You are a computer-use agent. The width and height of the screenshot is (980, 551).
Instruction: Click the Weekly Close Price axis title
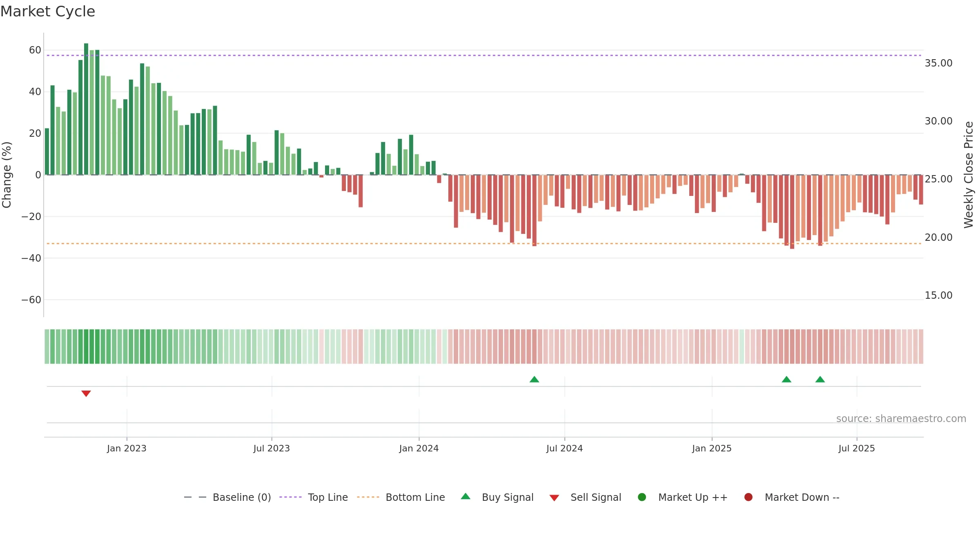[969, 175]
